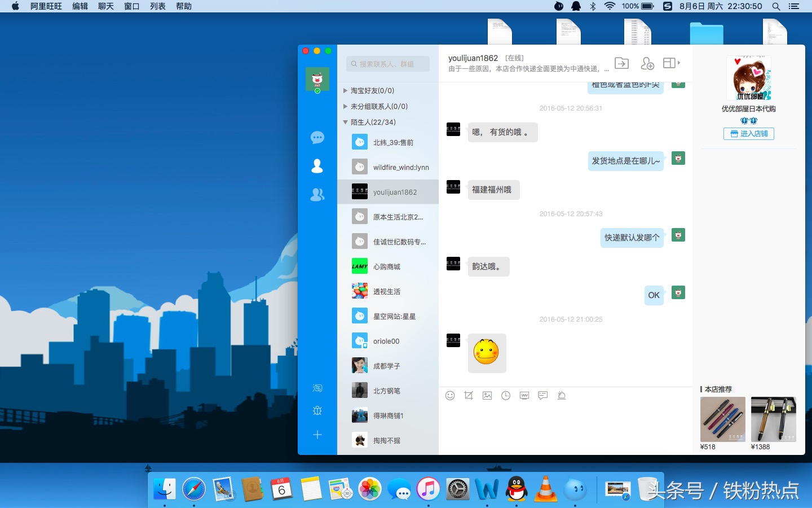Click the add contact icon in chat header
Image resolution: width=812 pixels, height=508 pixels.
[x=647, y=63]
